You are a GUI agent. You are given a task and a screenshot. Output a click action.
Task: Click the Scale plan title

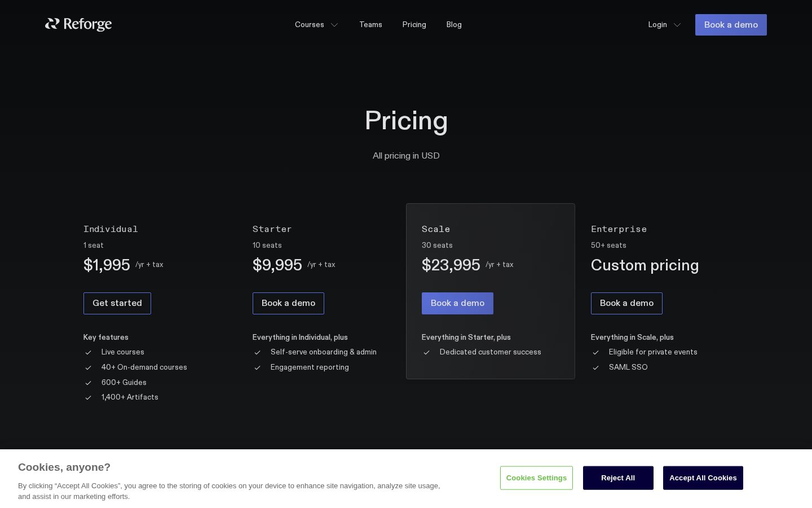point(436,229)
